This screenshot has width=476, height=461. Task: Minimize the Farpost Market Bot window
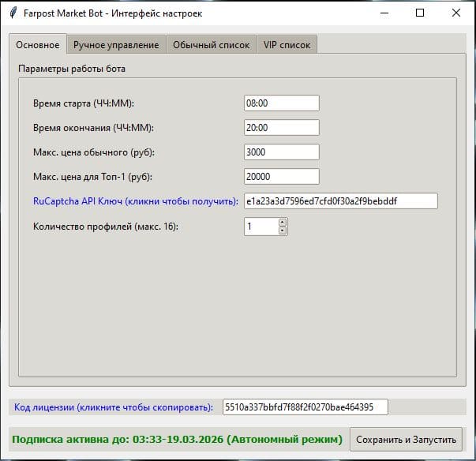383,13
